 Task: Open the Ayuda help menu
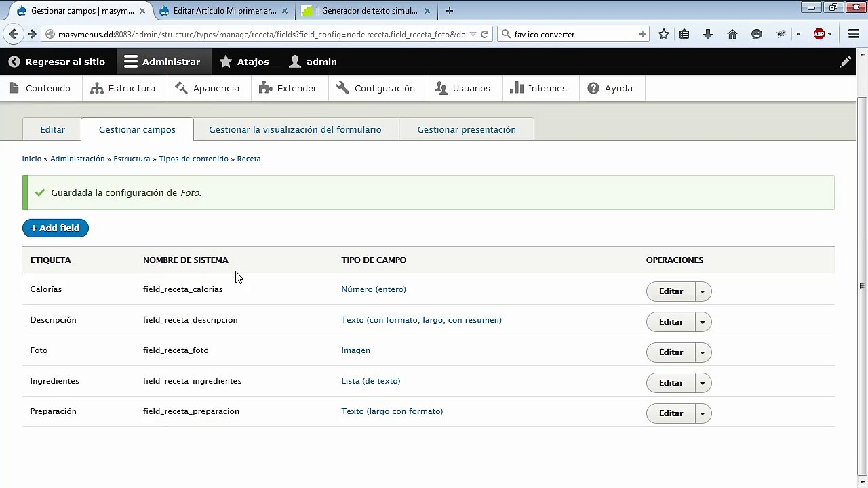click(610, 88)
